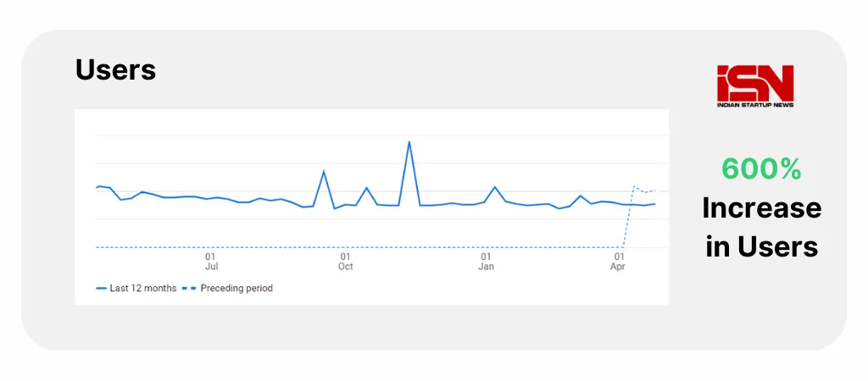The height and width of the screenshot is (381, 868).
Task: Select the 01 Jul axis label
Action: pos(210,261)
